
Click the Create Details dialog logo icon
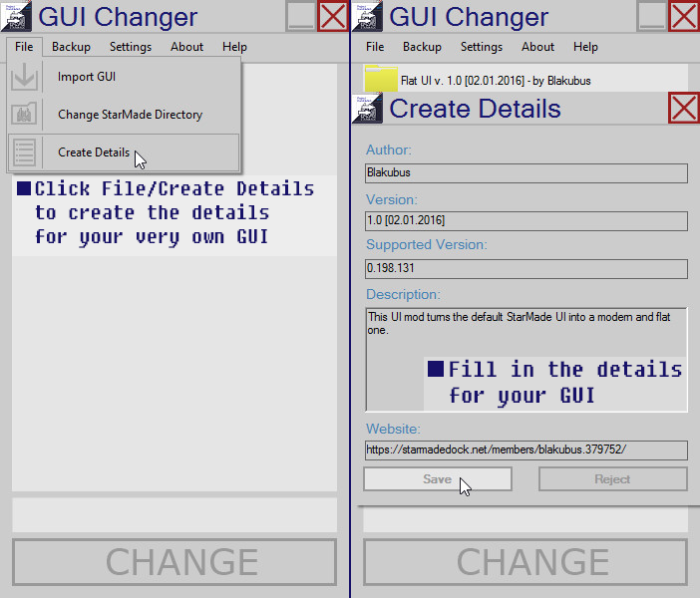click(x=367, y=109)
